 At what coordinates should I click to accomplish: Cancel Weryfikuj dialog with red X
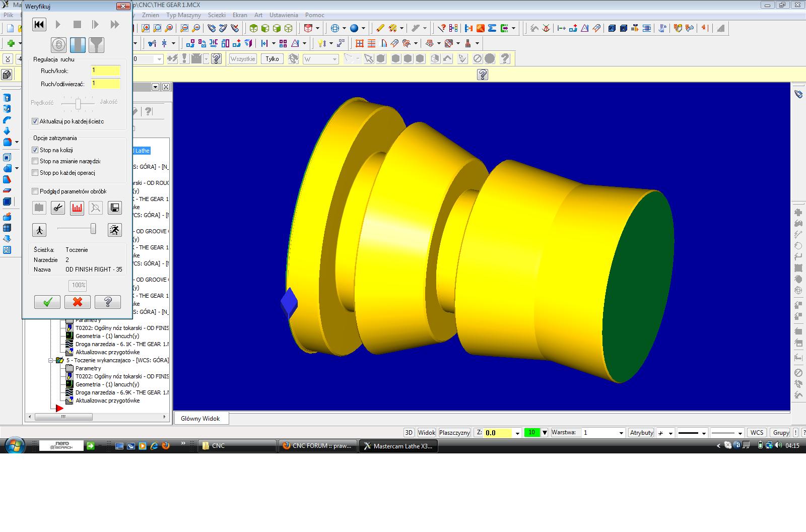(x=78, y=302)
